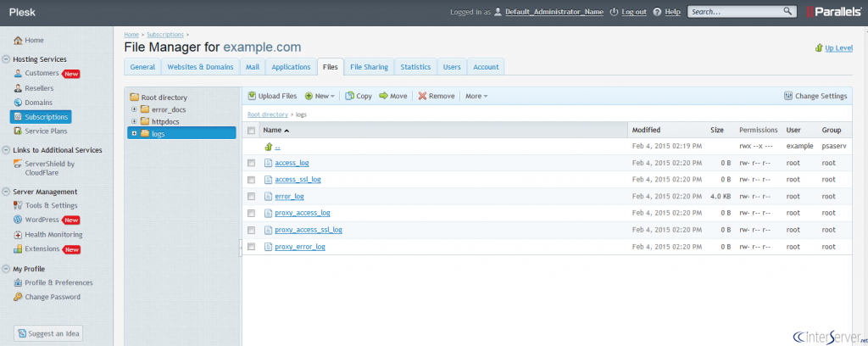Click the Tools & Settings icon
The image size is (868, 346).
(18, 205)
